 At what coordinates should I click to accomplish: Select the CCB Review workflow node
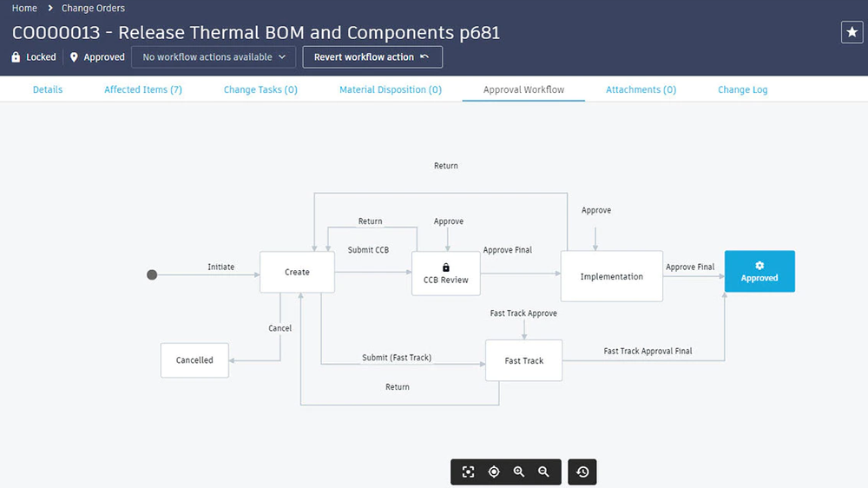tap(446, 274)
